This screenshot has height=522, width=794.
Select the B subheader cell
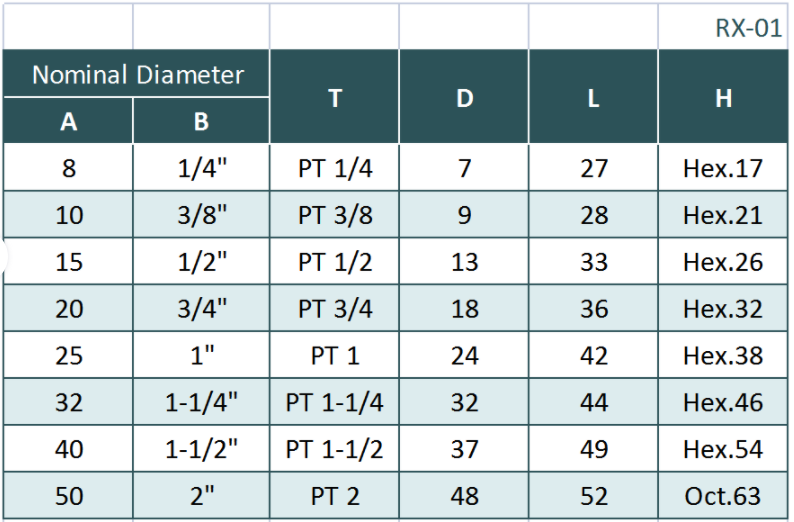click(x=201, y=121)
